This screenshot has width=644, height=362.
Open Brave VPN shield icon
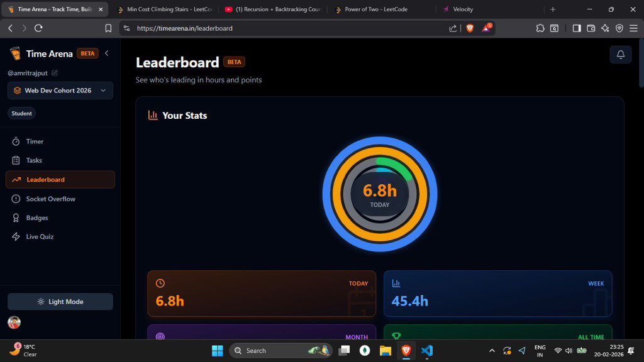pos(619,28)
